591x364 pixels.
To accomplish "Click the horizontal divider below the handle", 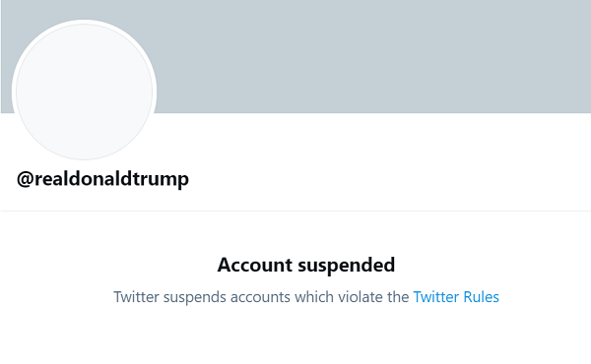I will [295, 211].
